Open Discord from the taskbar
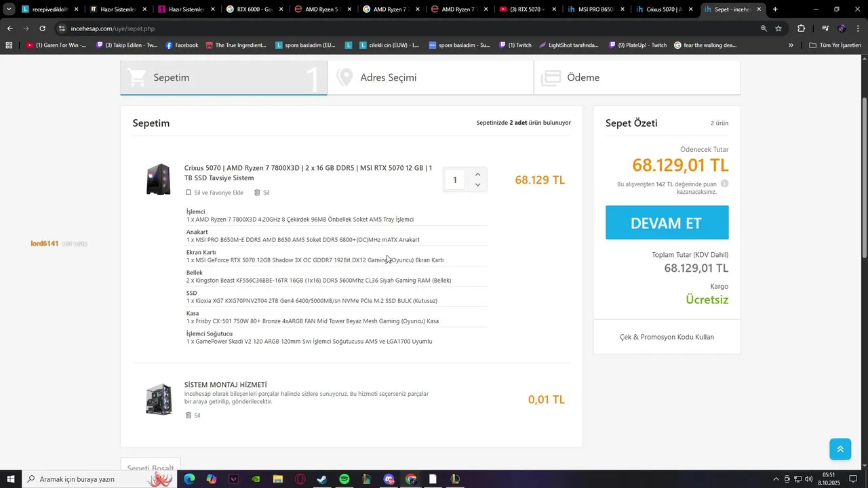The image size is (868, 488). pos(389,479)
